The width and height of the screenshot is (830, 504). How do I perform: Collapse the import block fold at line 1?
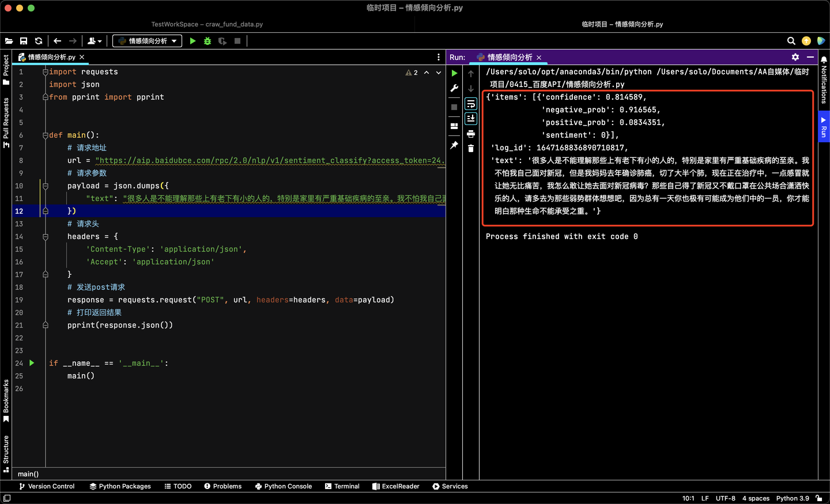click(45, 72)
